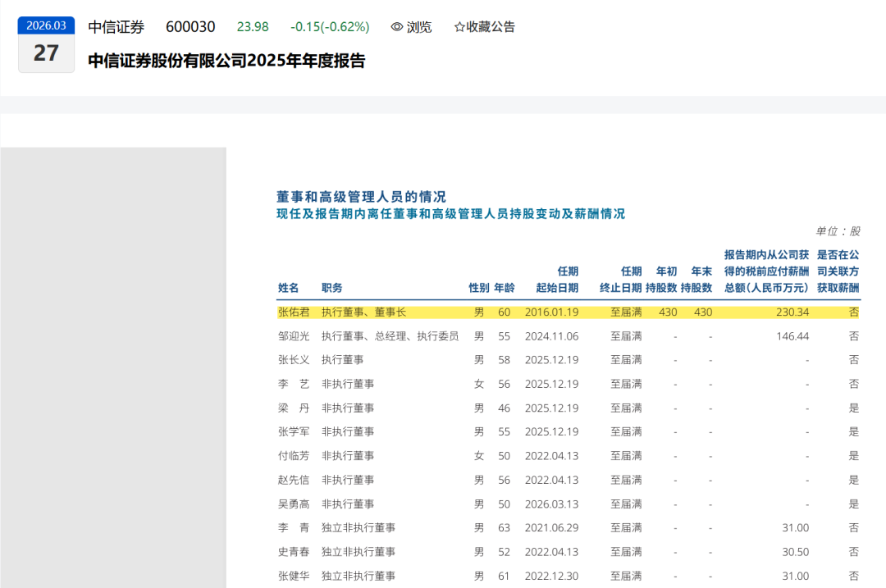886x588 pixels.
Task: Click the eye icon beside 浏览
Action: [x=395, y=27]
